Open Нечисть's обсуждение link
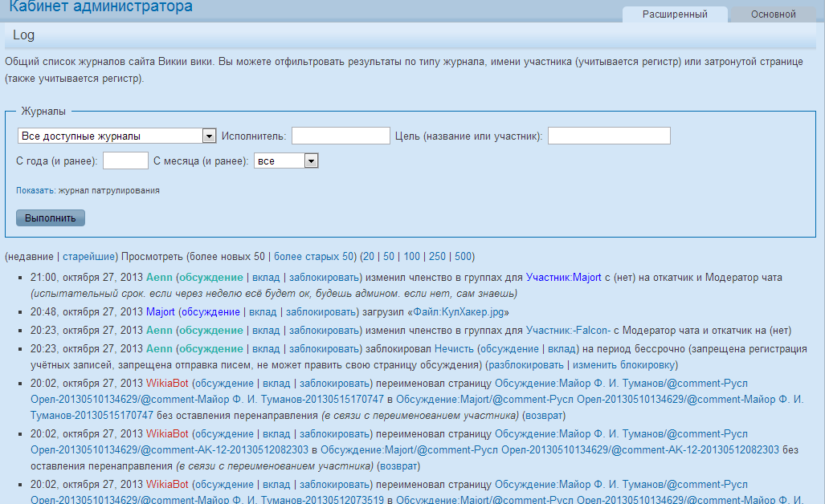 [509, 349]
